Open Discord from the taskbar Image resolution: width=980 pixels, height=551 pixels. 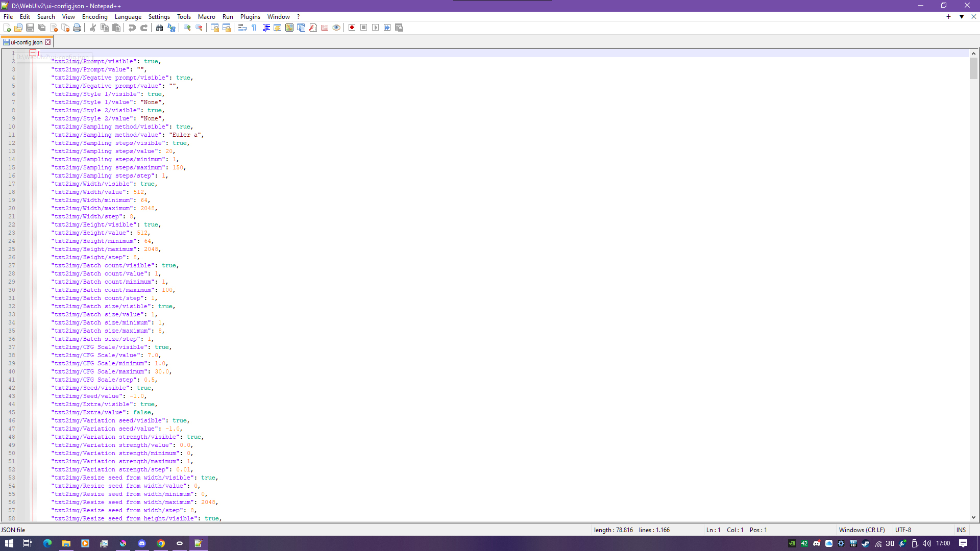point(142,543)
